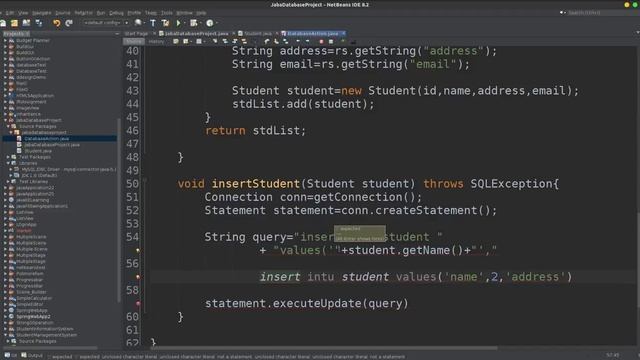Minimize the Projects panel
Screen dimensions: 640x360
[117, 34]
